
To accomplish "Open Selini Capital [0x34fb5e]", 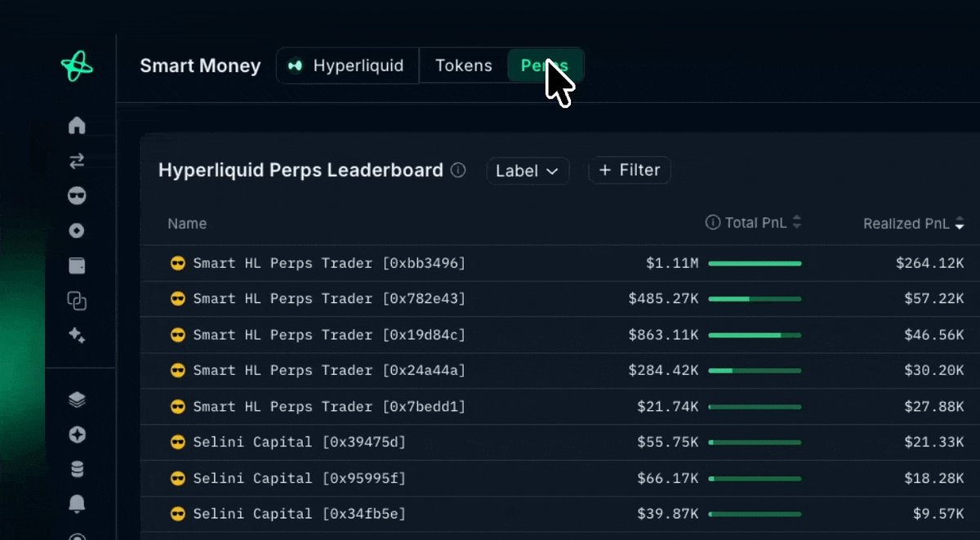I will click(300, 514).
